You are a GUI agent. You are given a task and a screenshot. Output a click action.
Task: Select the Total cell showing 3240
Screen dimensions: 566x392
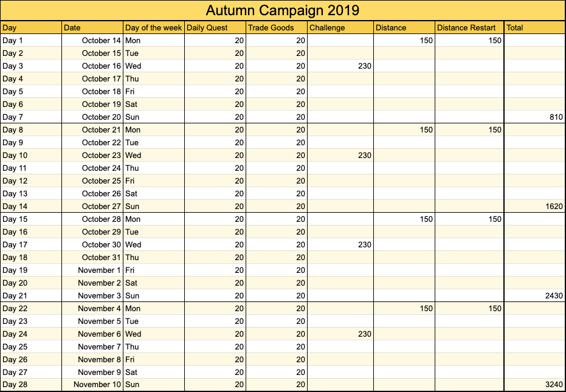tap(535, 385)
